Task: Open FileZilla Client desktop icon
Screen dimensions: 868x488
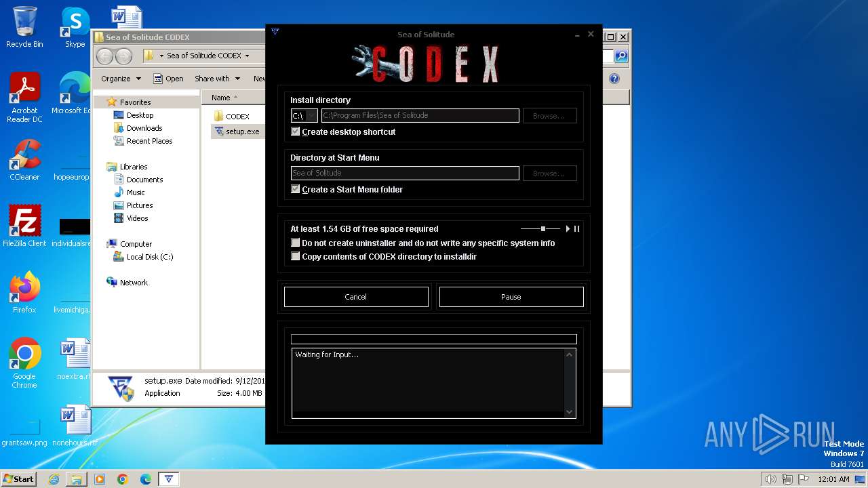Action: (x=24, y=226)
